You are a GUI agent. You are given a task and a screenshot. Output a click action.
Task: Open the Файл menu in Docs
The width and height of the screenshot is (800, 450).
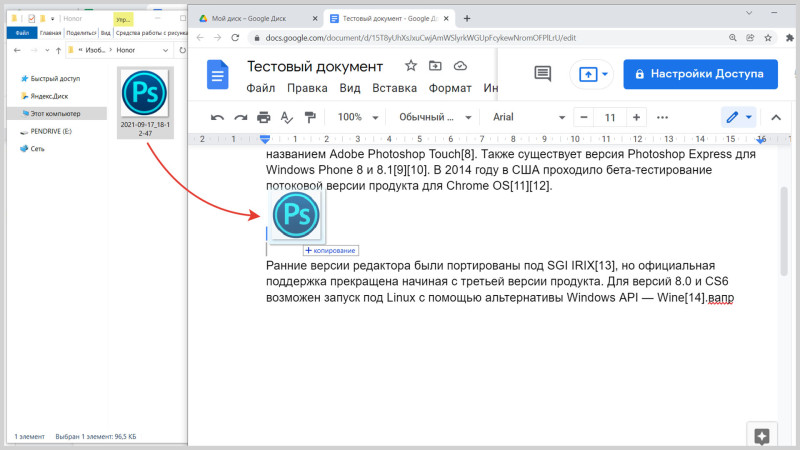[x=261, y=88]
